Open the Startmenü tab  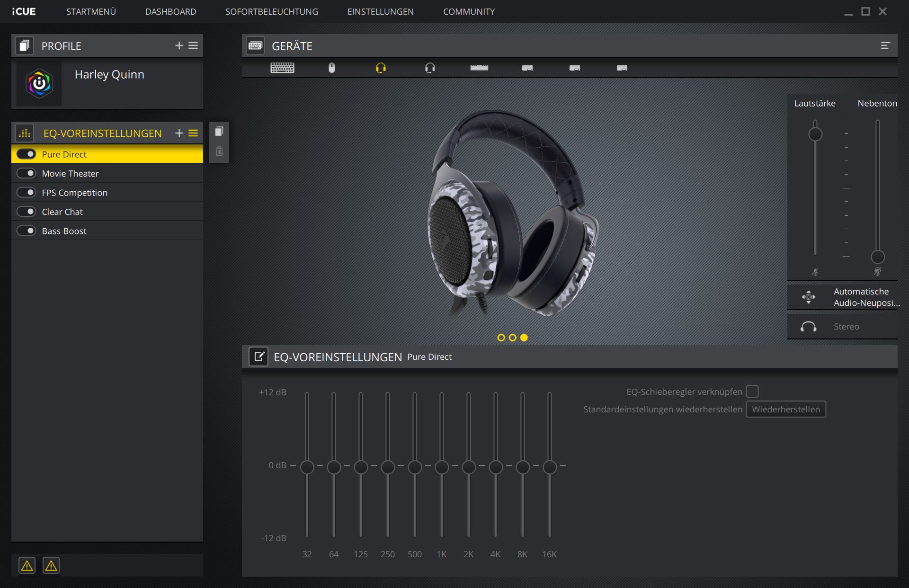(91, 11)
